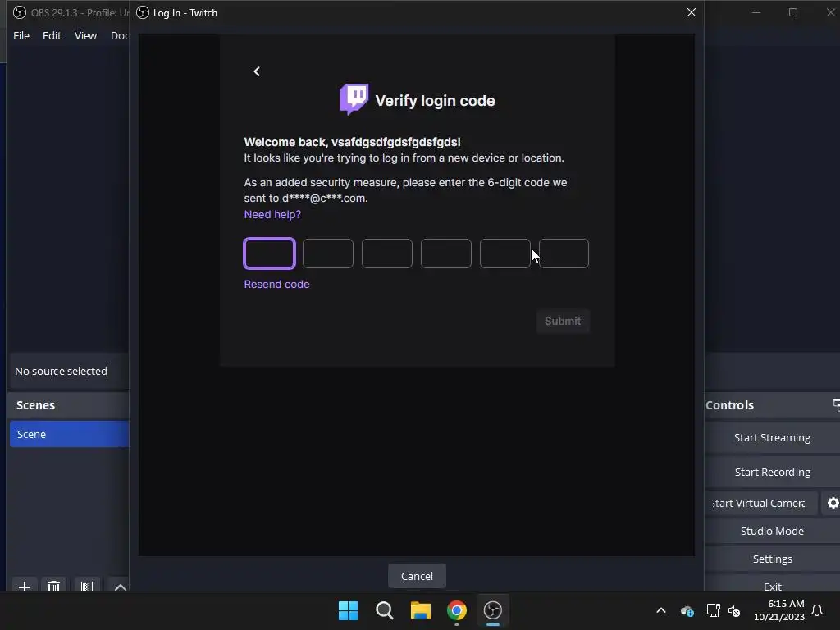Click Start Virtual Camera button

pos(761,503)
